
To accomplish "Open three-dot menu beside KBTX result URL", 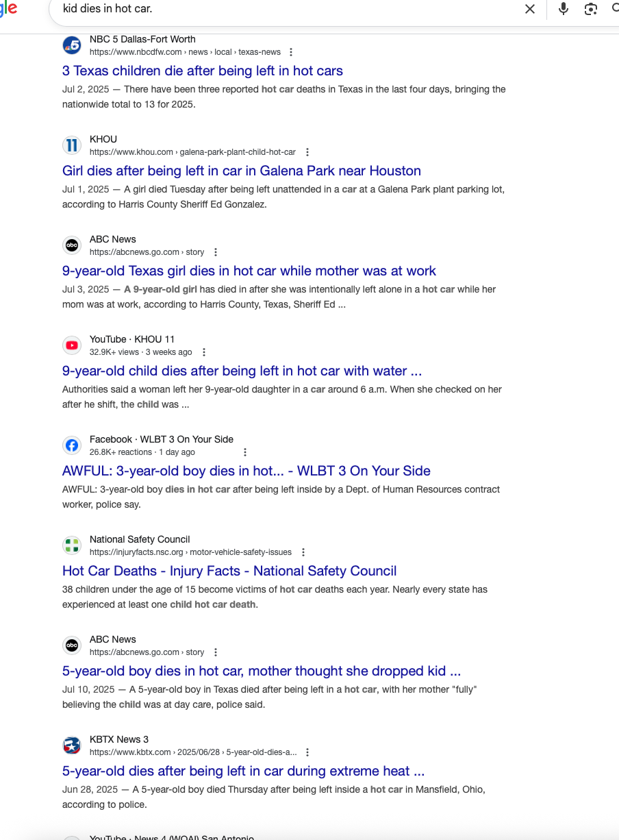I will [x=307, y=752].
